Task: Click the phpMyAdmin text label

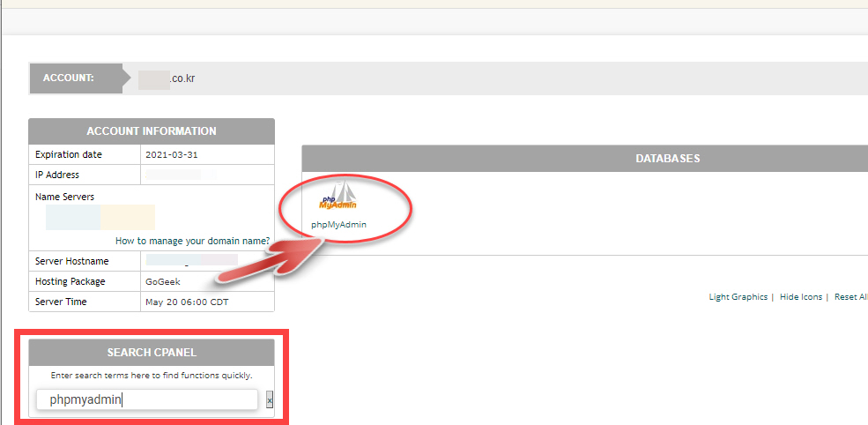Action: click(x=338, y=225)
